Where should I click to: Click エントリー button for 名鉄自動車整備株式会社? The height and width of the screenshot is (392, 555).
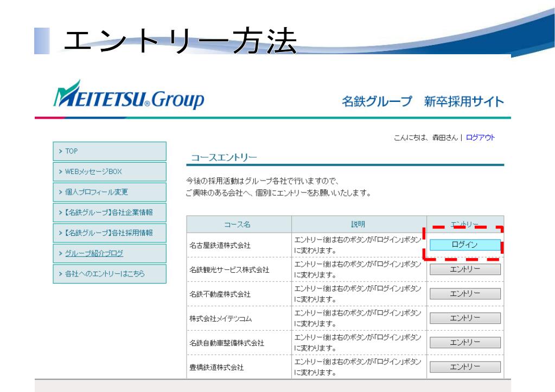tap(465, 343)
